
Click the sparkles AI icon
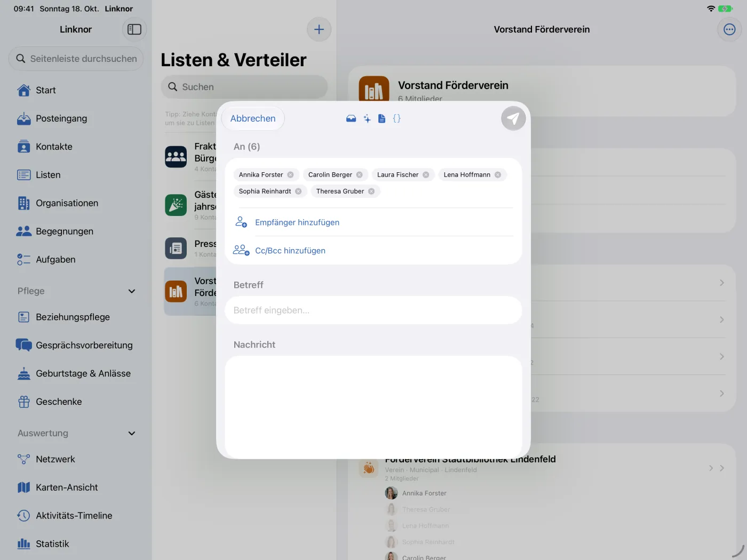(x=367, y=118)
